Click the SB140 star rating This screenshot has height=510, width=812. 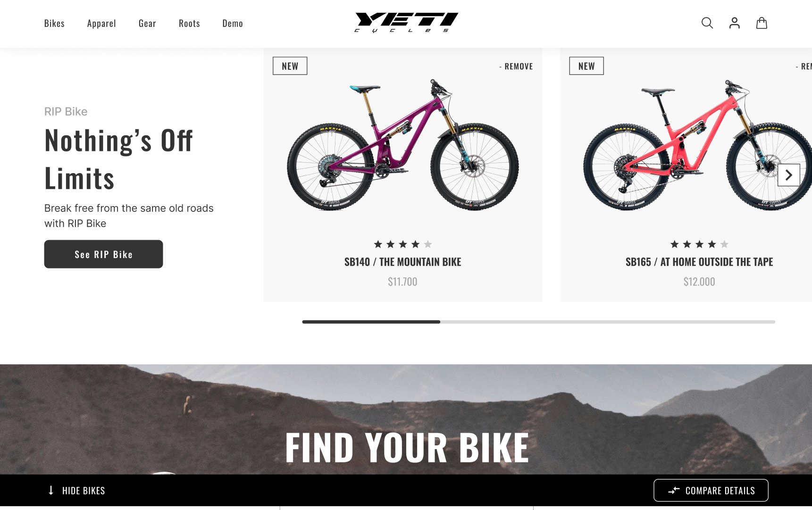(x=402, y=244)
